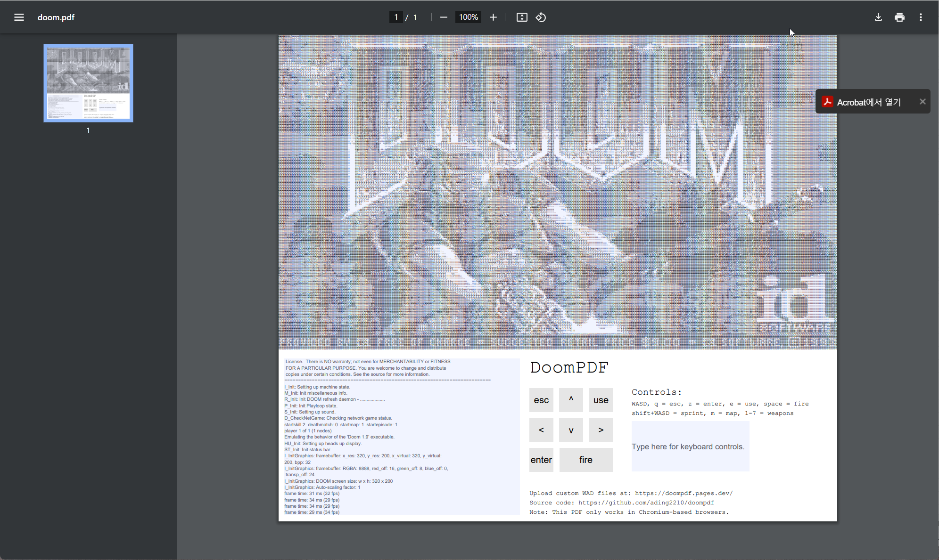Screen dimensions: 939x560
Task: Zoom out of the document
Action: [x=444, y=17]
